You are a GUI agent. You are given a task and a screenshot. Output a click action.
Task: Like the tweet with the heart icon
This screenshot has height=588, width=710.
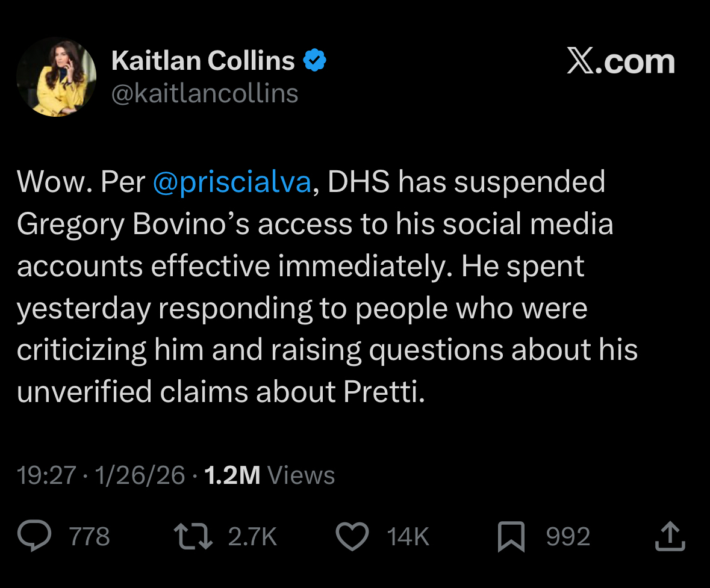(352, 537)
